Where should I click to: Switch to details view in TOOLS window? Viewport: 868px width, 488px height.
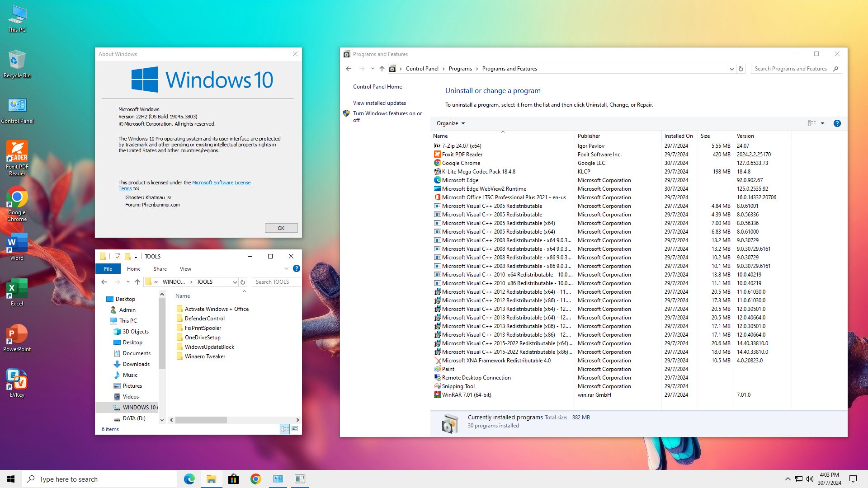(285, 429)
